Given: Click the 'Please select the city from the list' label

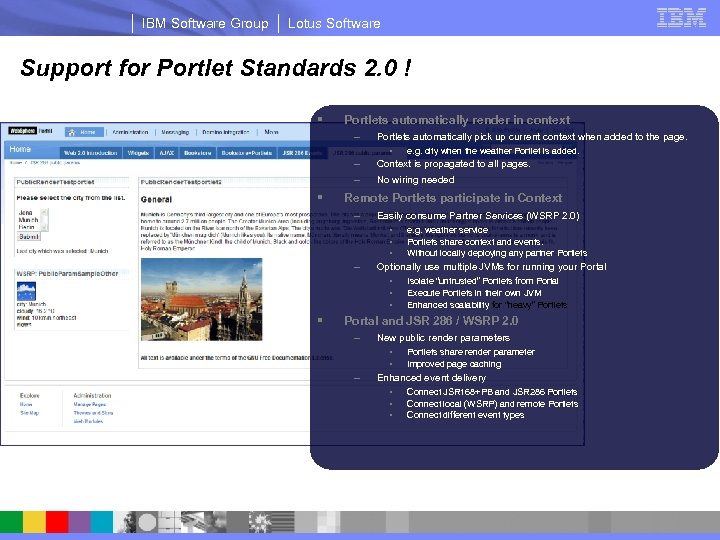Looking at the screenshot, I should (x=71, y=198).
